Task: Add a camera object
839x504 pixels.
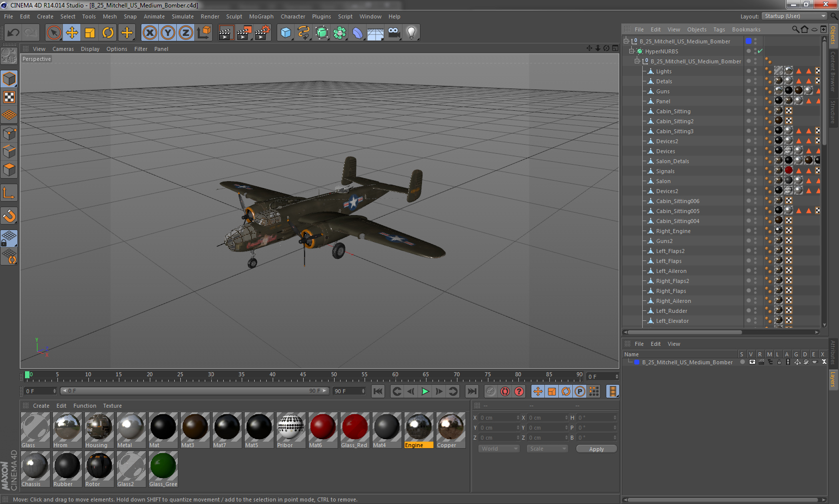Action: click(394, 33)
